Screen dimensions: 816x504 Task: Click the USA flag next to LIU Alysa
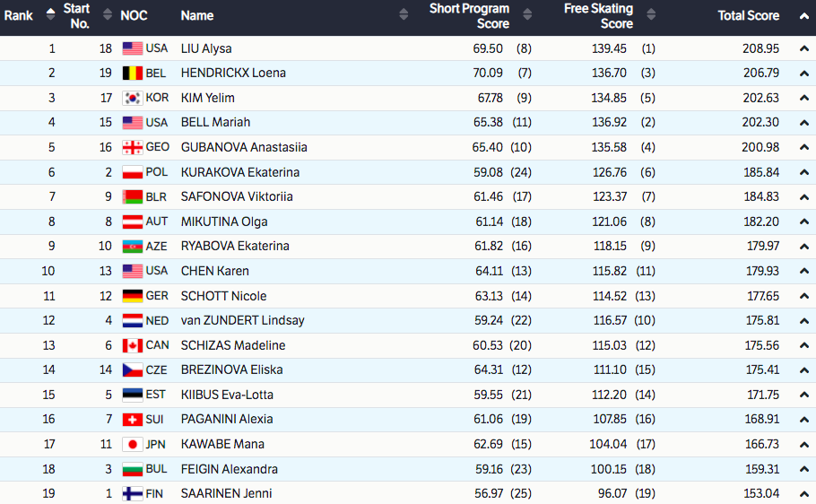tap(133, 48)
